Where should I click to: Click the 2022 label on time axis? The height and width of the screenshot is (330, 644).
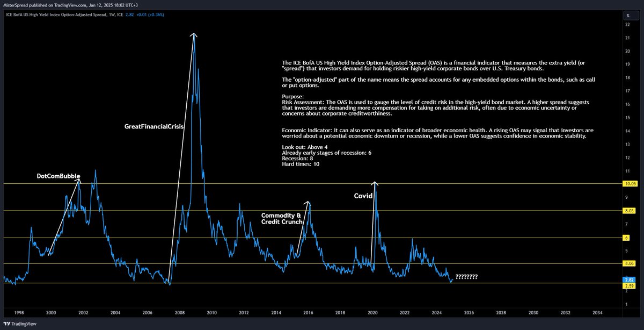coord(405,312)
